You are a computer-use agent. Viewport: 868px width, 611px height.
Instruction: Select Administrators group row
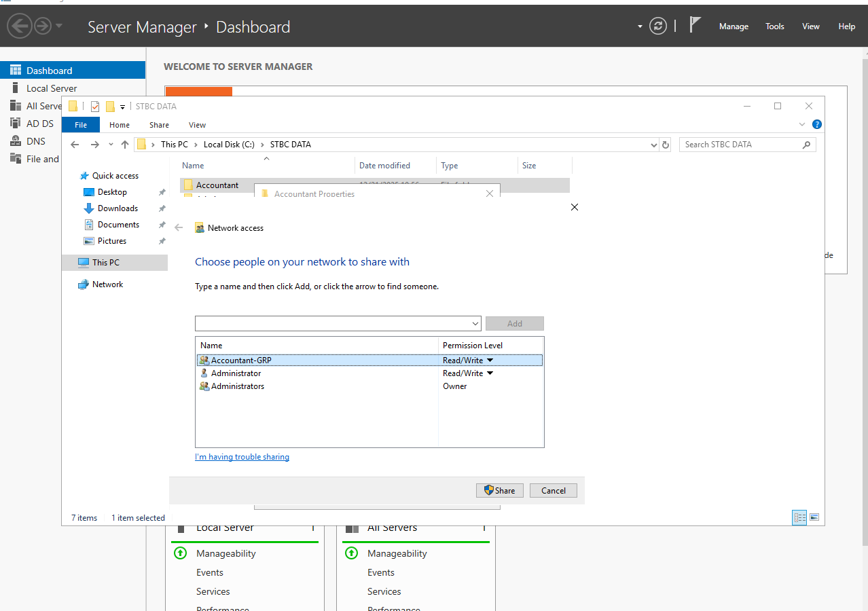tap(369, 386)
